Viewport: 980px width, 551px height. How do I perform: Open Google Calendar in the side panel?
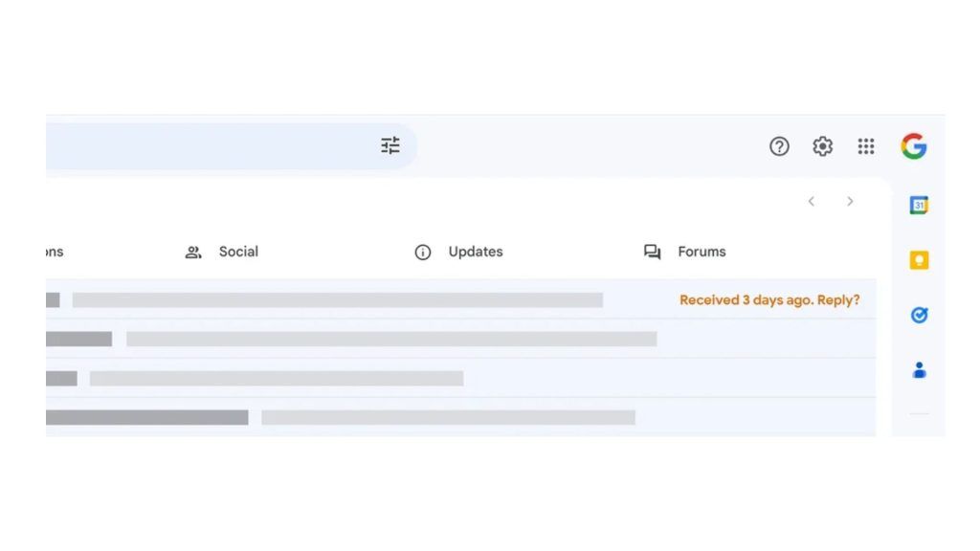pyautogui.click(x=919, y=206)
